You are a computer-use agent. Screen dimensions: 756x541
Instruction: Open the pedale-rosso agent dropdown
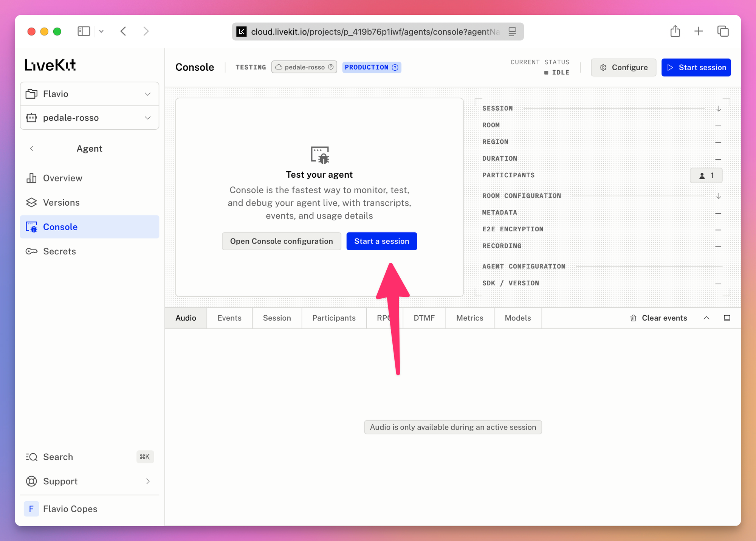tap(90, 118)
